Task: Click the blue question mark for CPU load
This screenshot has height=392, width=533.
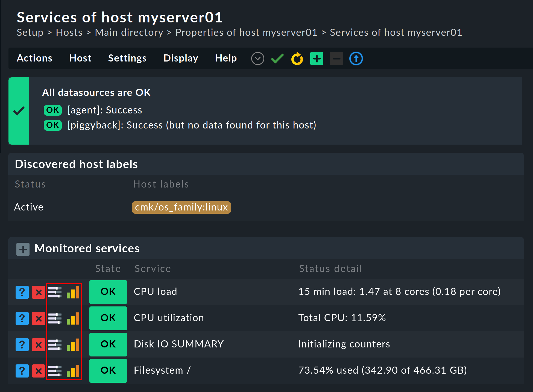Action: 22,292
